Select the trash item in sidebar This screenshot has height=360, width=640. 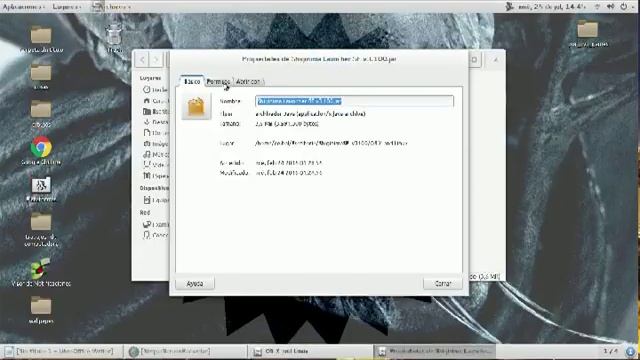point(155,176)
